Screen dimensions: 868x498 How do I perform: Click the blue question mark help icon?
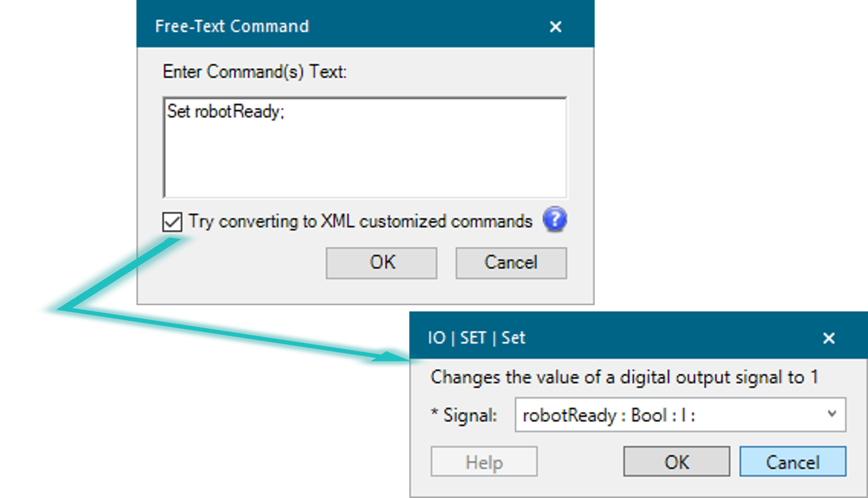[x=554, y=219]
